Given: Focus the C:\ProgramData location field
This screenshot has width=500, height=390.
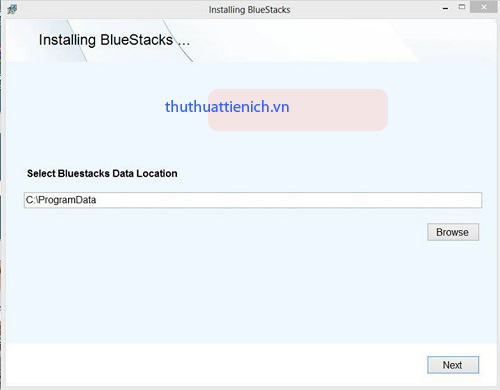Looking at the screenshot, I should (253, 200).
